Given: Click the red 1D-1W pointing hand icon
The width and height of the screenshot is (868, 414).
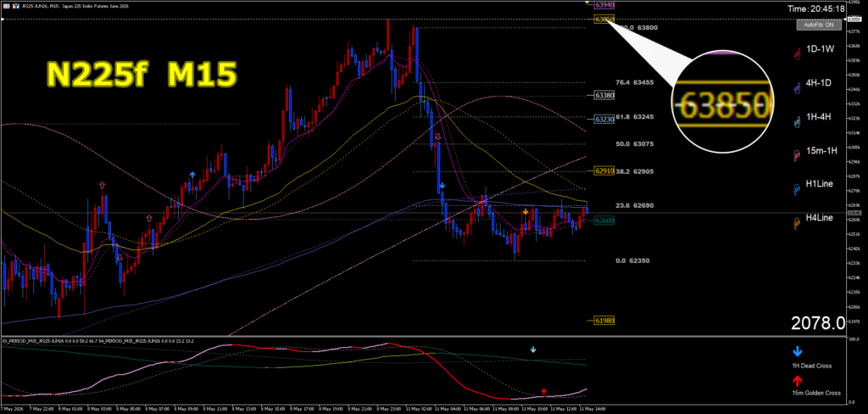Looking at the screenshot, I should point(797,53).
